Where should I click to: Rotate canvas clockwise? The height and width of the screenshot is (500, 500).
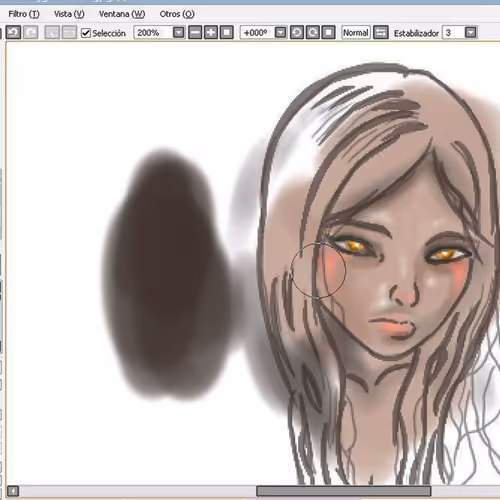313,33
